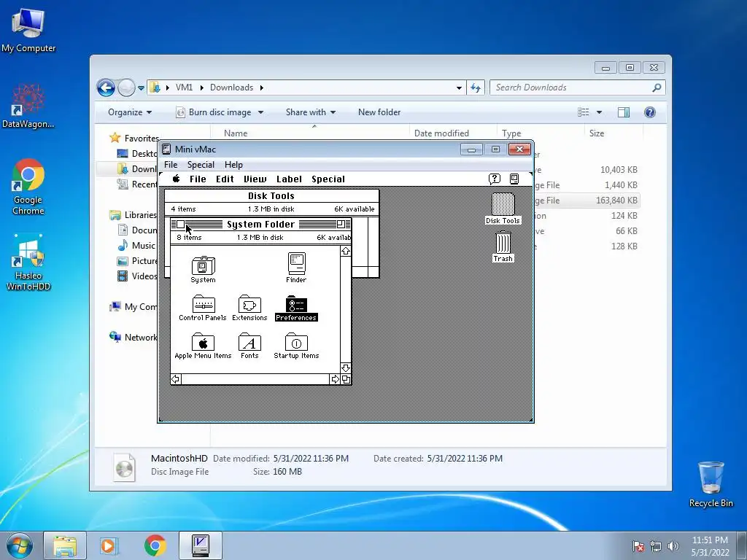
Task: Open the Share with dropdown
Action: coord(311,112)
